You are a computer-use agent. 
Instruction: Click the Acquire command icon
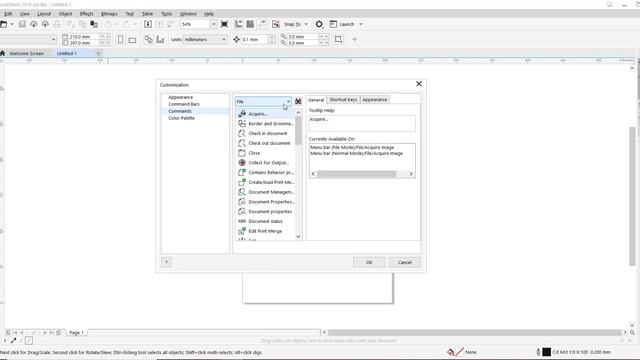pos(242,114)
